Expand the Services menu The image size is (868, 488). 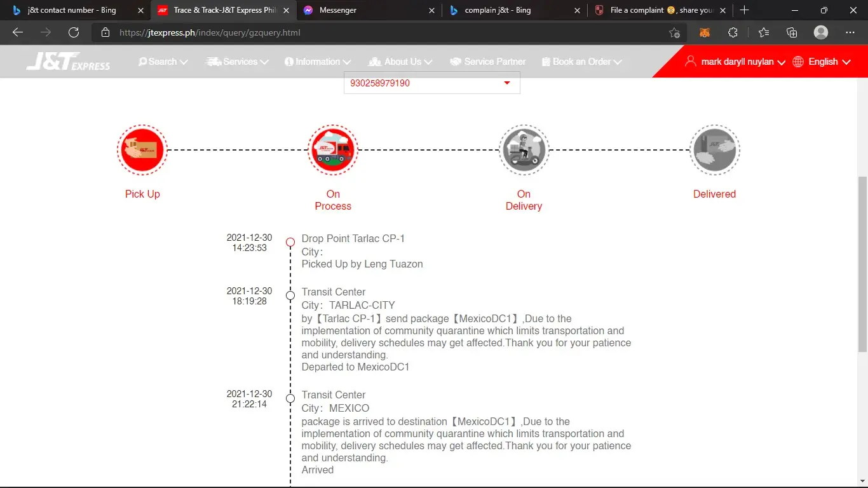(x=237, y=62)
